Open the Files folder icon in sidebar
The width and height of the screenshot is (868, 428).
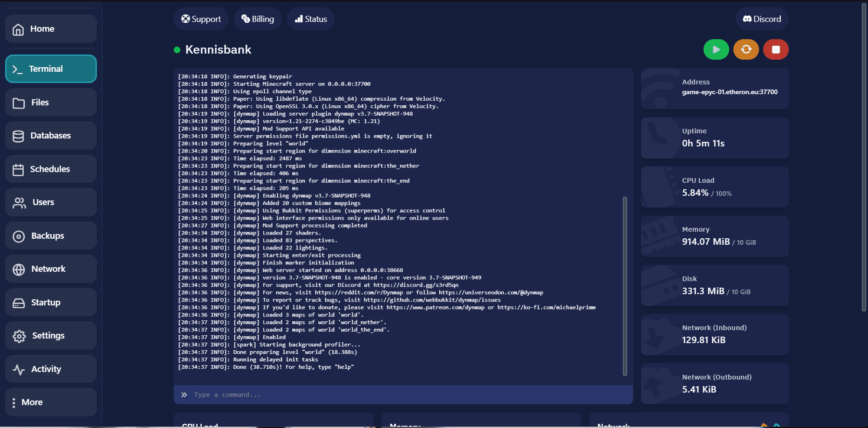pos(19,103)
